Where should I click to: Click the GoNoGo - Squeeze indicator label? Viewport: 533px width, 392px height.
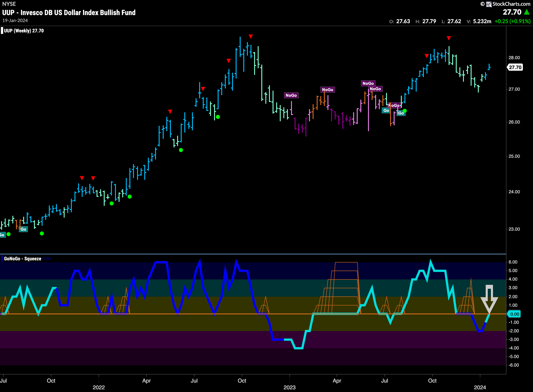click(x=23, y=258)
